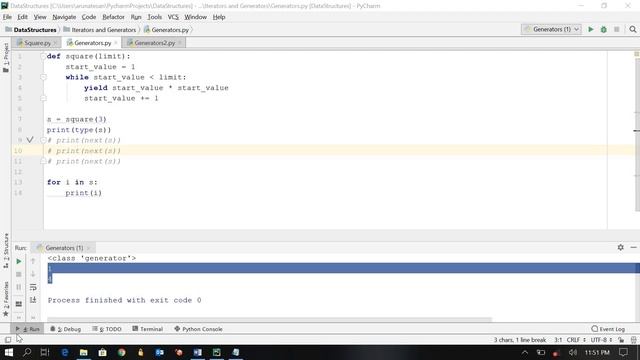Open the Tools menu
This screenshot has width=640, height=360.
(x=154, y=17)
